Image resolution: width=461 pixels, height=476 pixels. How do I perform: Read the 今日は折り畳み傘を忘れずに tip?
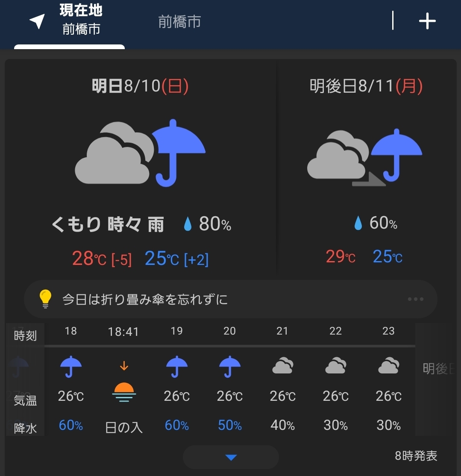[145, 300]
